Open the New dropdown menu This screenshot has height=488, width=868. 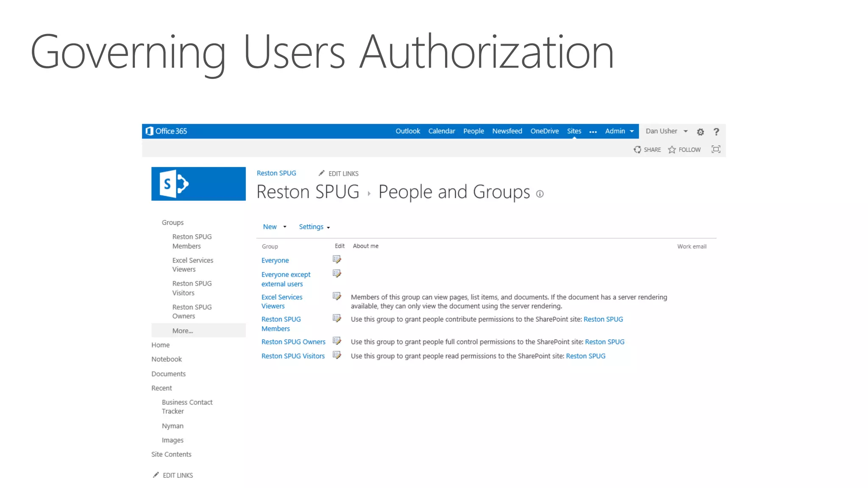pyautogui.click(x=274, y=227)
